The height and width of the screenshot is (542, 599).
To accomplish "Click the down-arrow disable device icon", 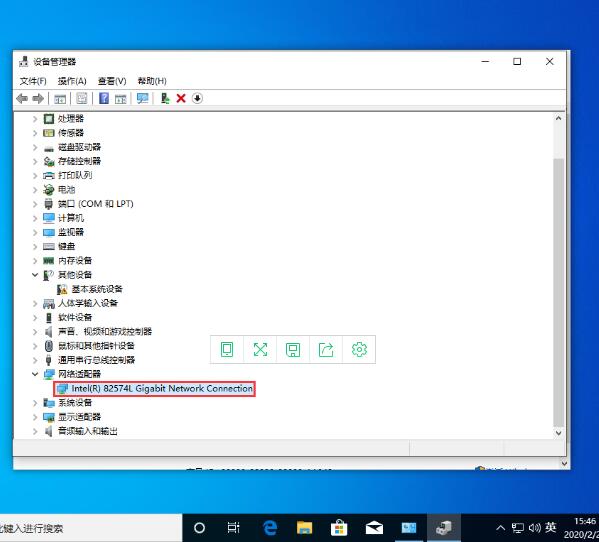I will coord(197,99).
